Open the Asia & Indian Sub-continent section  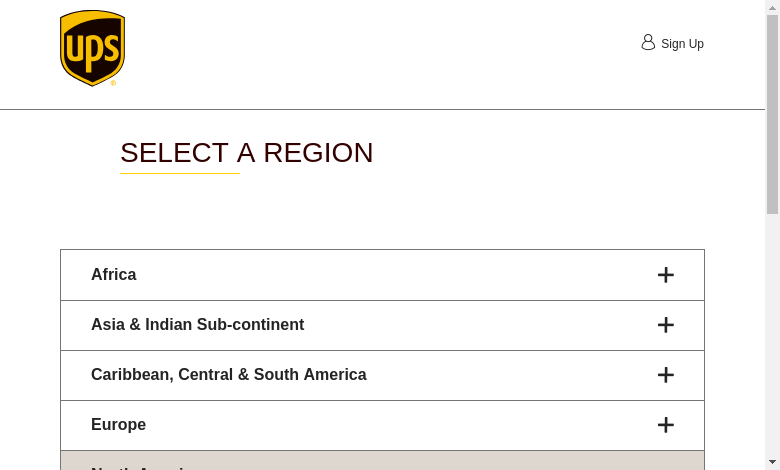pos(197,325)
